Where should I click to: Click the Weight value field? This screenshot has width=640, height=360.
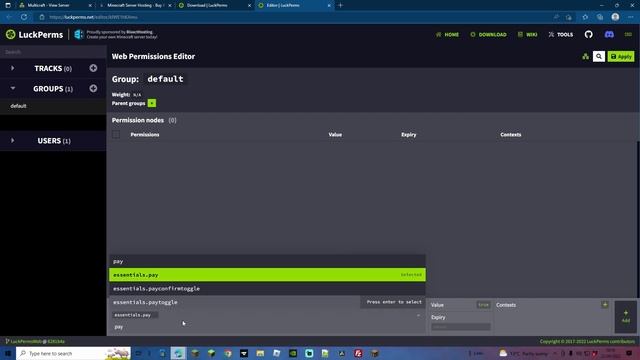point(137,95)
